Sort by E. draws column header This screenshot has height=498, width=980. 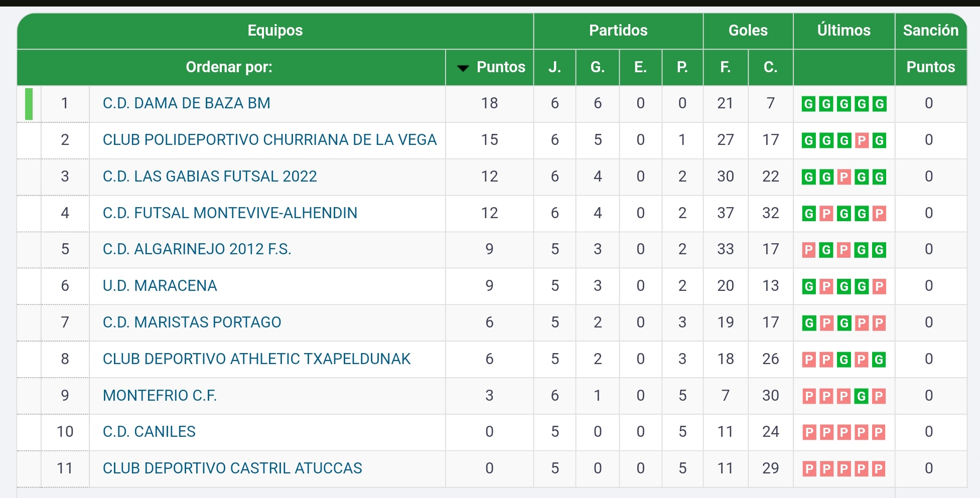pos(640,67)
